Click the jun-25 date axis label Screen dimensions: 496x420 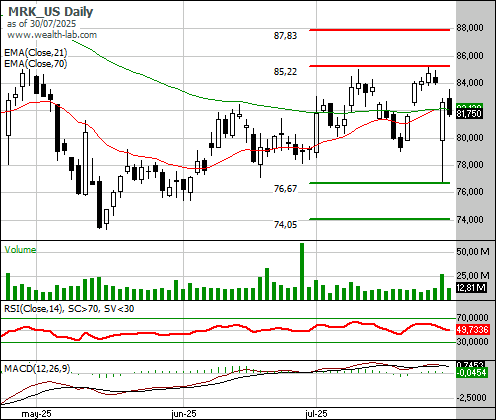(184, 414)
